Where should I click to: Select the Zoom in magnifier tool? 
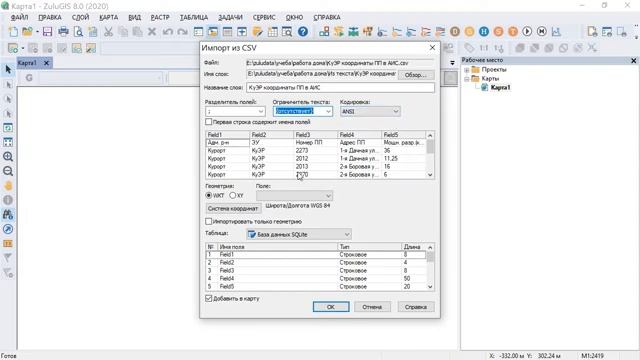[8, 156]
